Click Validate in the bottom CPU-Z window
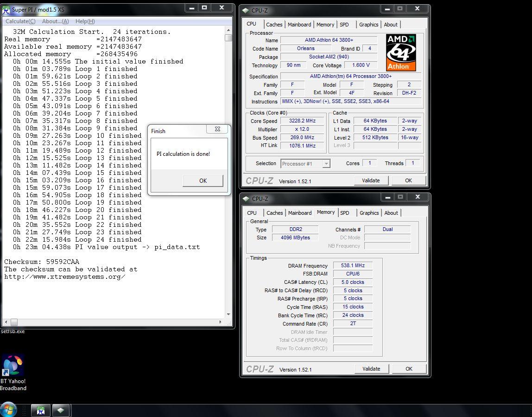Viewport: 532px width, 417px height. pos(371,369)
